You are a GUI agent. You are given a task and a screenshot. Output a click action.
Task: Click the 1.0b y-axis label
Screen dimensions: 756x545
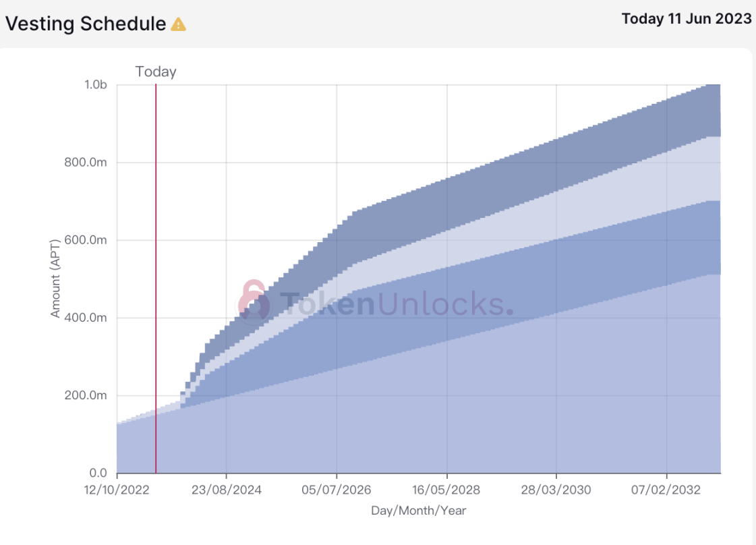click(x=96, y=85)
